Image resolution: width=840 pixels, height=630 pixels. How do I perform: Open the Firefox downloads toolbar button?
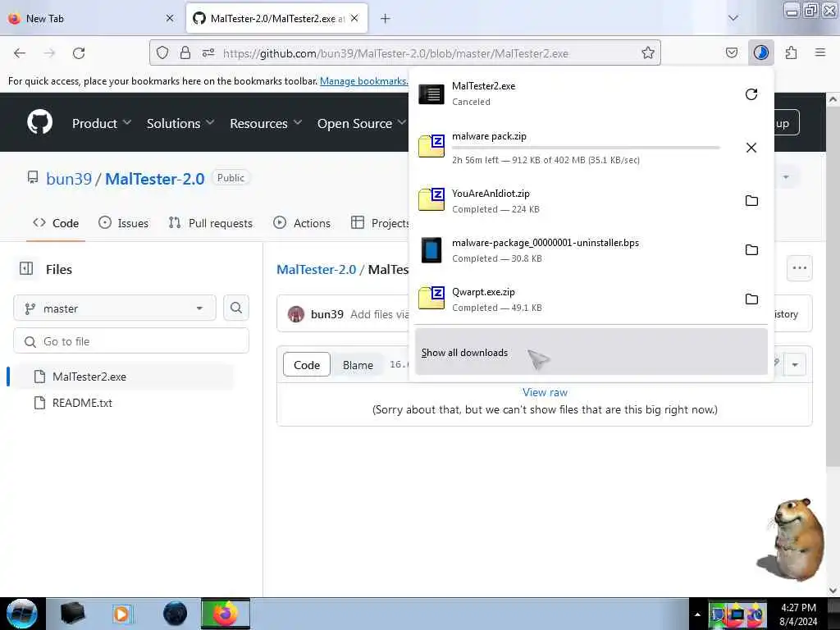click(x=760, y=52)
